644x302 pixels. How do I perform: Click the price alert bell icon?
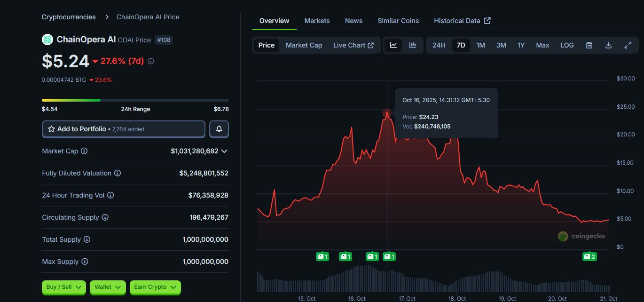click(x=219, y=129)
